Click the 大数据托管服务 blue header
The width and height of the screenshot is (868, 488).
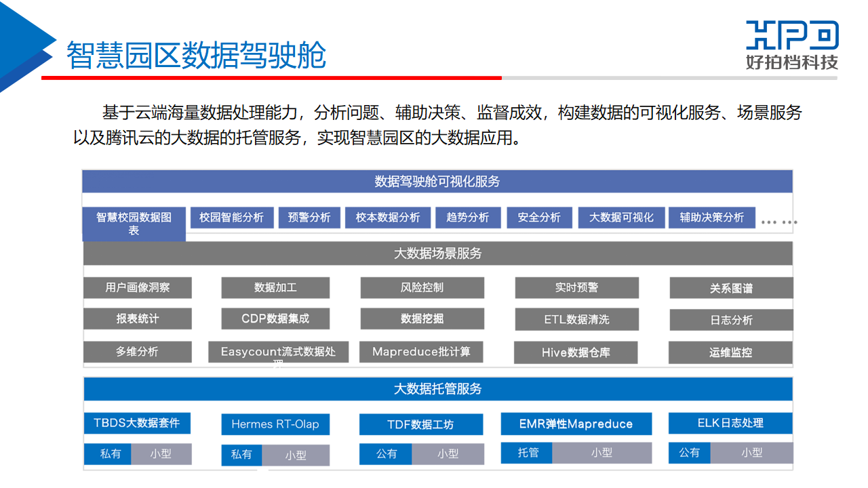[x=437, y=389]
